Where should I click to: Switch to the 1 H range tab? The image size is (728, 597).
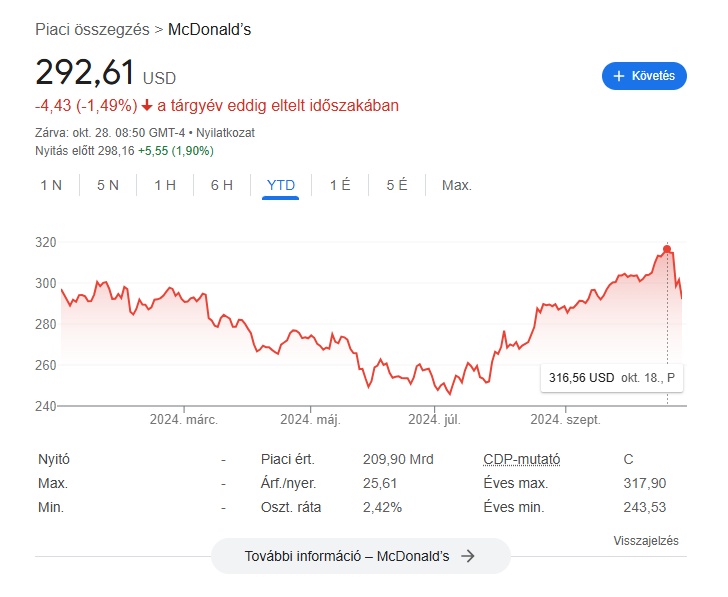pyautogui.click(x=165, y=185)
